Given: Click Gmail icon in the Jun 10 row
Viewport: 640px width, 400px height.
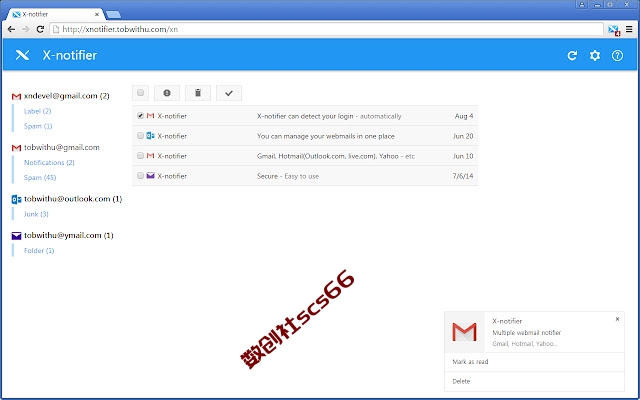Looking at the screenshot, I should 150,156.
